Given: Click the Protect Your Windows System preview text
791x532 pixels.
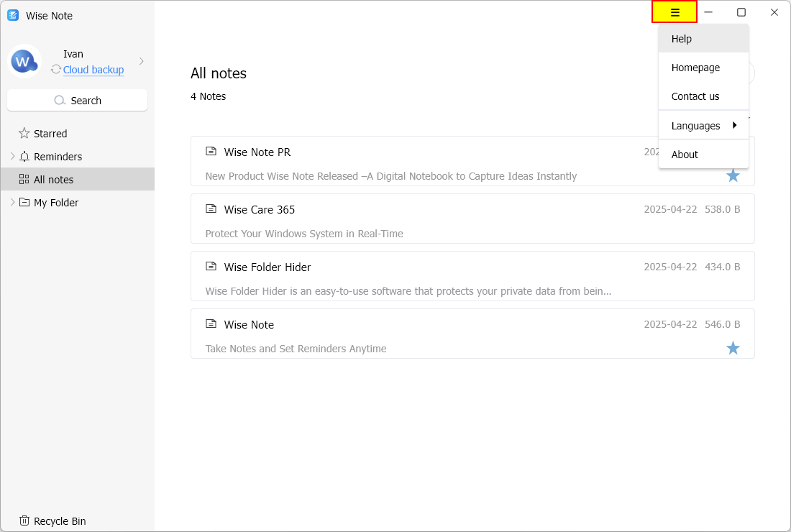Looking at the screenshot, I should [x=304, y=234].
